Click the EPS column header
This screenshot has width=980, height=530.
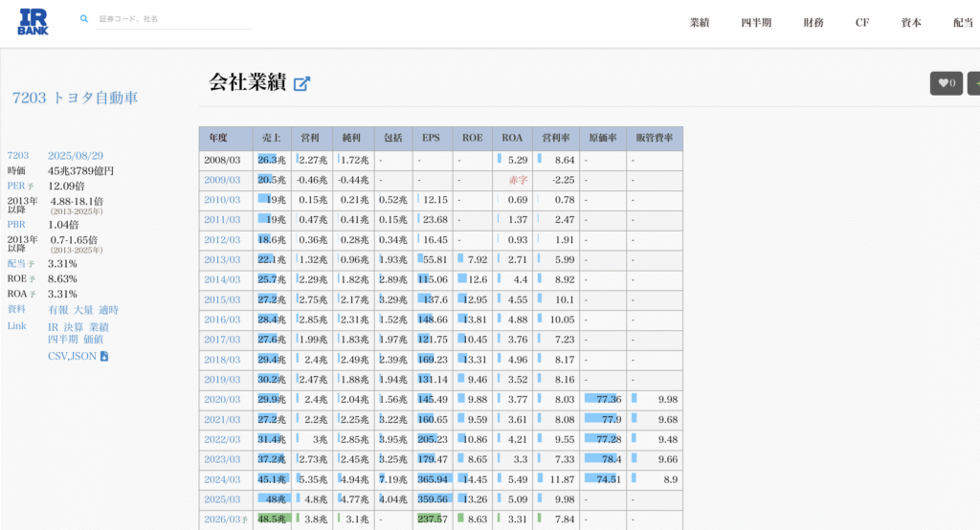tap(431, 138)
